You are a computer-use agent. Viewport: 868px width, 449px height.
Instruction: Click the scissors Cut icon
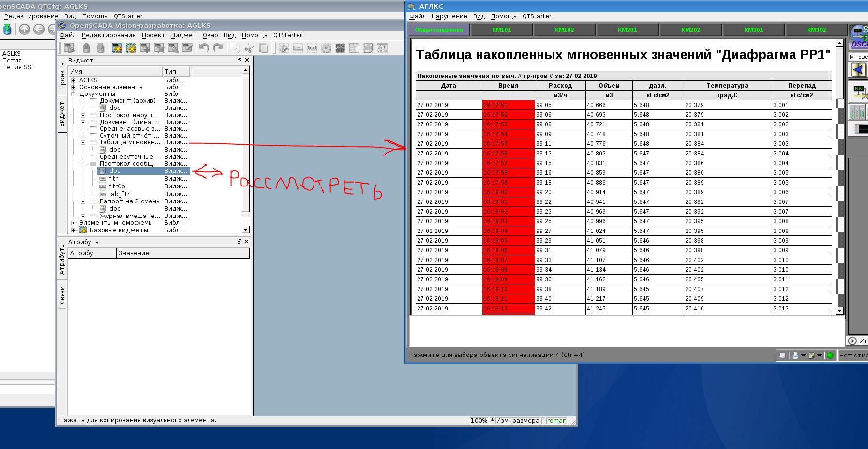pyautogui.click(x=249, y=48)
